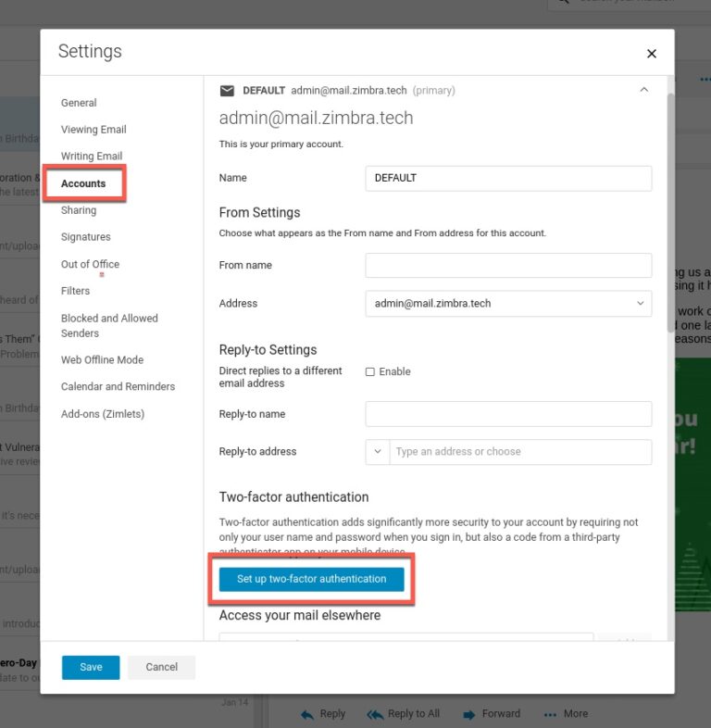
Task: Click the 'Two-factor authentication' heading
Action: pos(293,497)
